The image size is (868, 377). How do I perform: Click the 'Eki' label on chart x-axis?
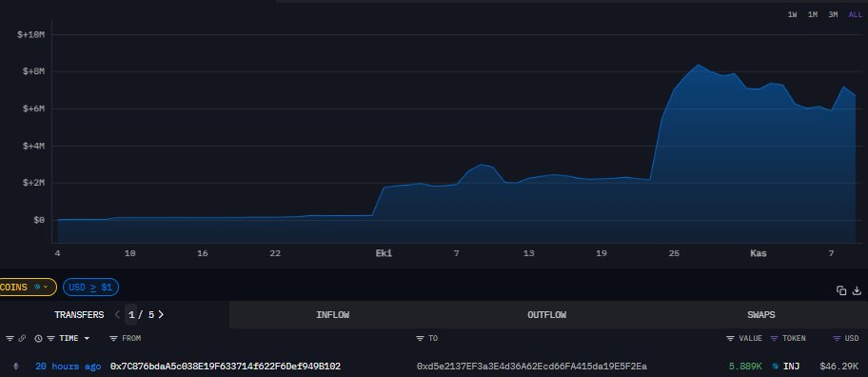click(384, 253)
